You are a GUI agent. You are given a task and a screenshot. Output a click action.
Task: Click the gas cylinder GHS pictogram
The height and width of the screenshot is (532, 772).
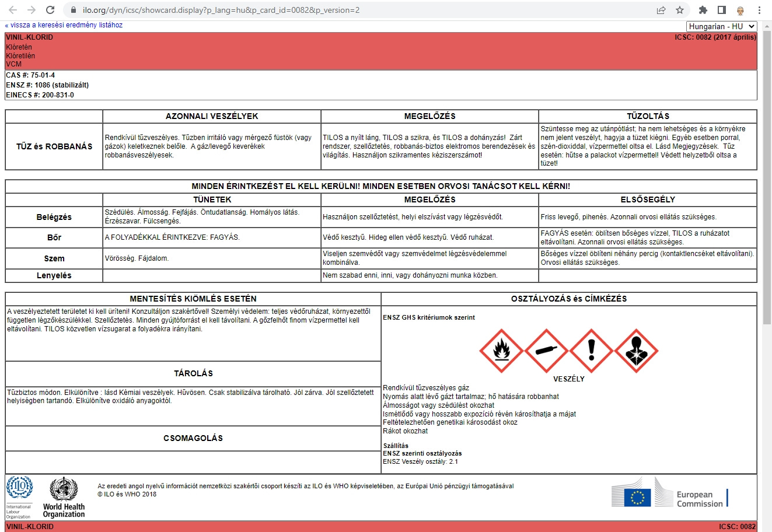[x=546, y=351]
